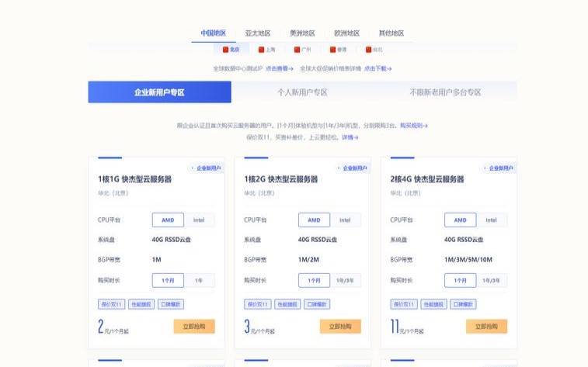This screenshot has width=588, height=367.
Task: Click 立即抢购 on the 1核2G card
Action: coord(340,326)
